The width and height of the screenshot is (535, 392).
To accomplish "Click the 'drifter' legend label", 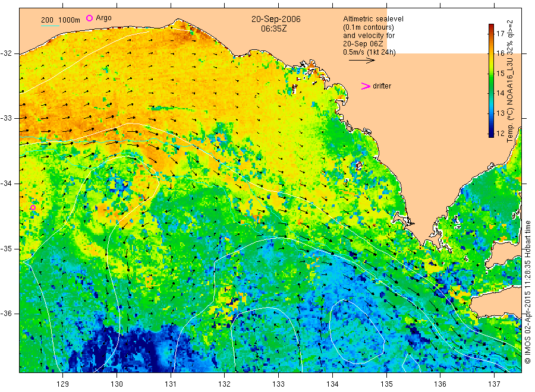I will coord(382,86).
